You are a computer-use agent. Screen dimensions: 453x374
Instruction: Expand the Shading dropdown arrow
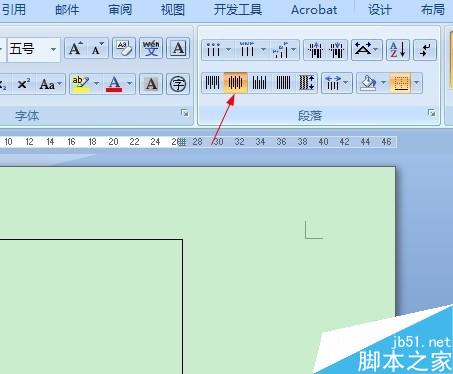click(x=384, y=83)
